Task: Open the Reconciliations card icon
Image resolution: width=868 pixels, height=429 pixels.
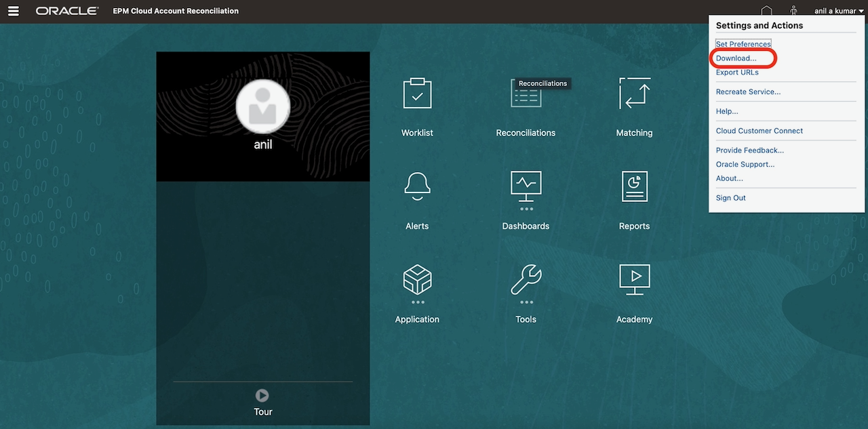Action: pos(526,95)
